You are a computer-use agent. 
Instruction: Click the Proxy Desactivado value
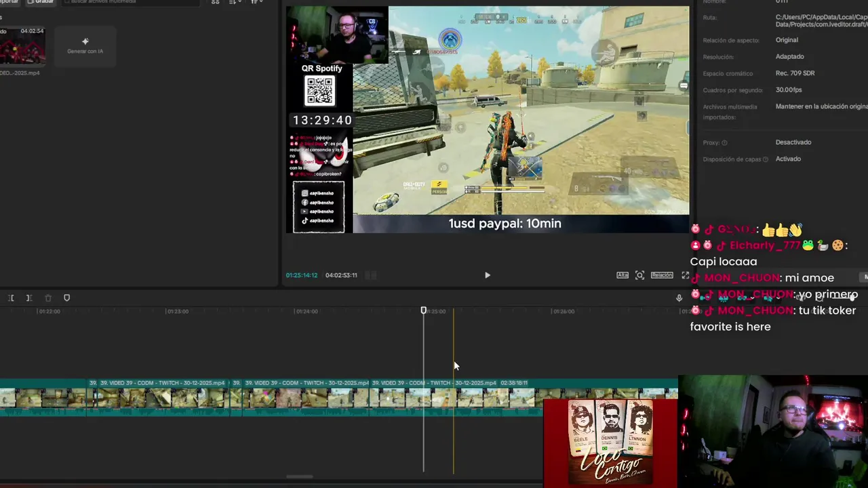coord(793,142)
